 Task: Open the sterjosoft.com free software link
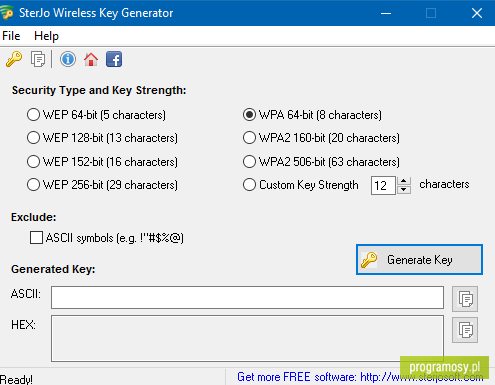(x=360, y=377)
